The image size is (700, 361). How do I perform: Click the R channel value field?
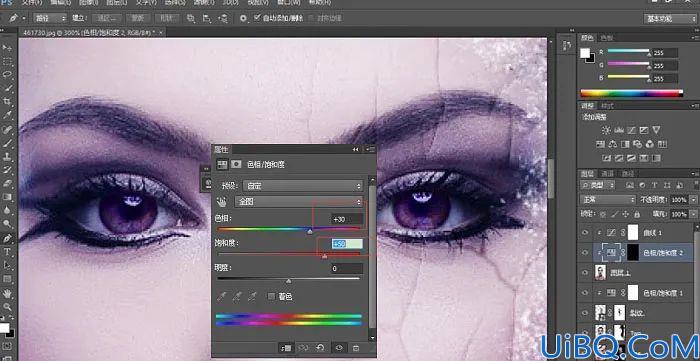665,53
